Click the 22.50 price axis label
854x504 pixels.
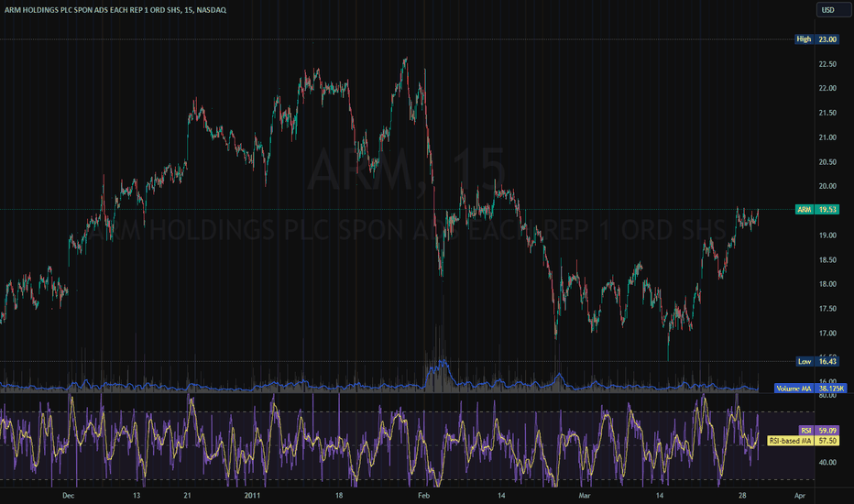point(827,64)
